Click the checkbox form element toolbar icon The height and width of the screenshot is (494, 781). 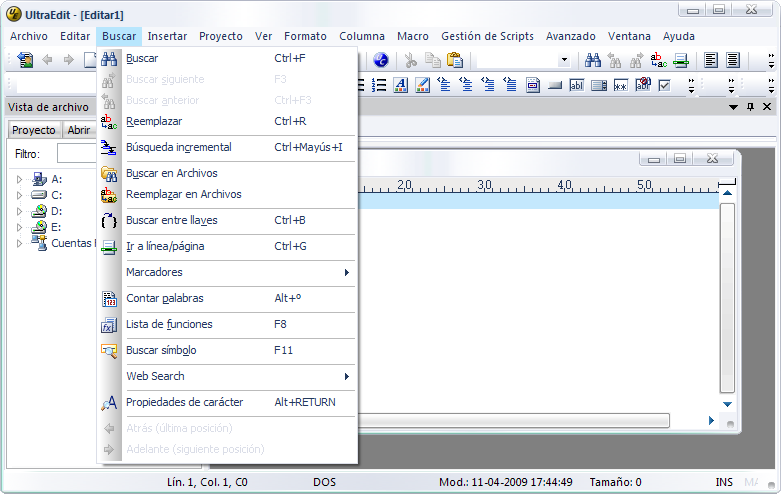coord(665,85)
